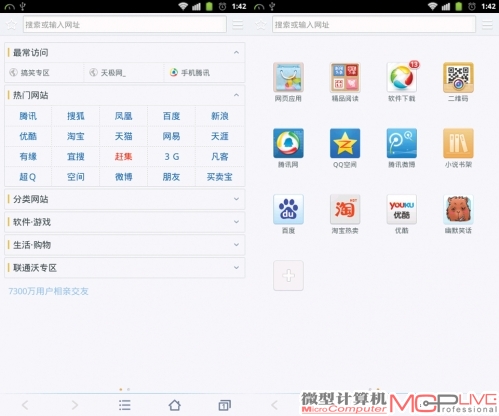499x416 pixels.
Task: Open the 百度 paw icon
Action: tap(288, 209)
